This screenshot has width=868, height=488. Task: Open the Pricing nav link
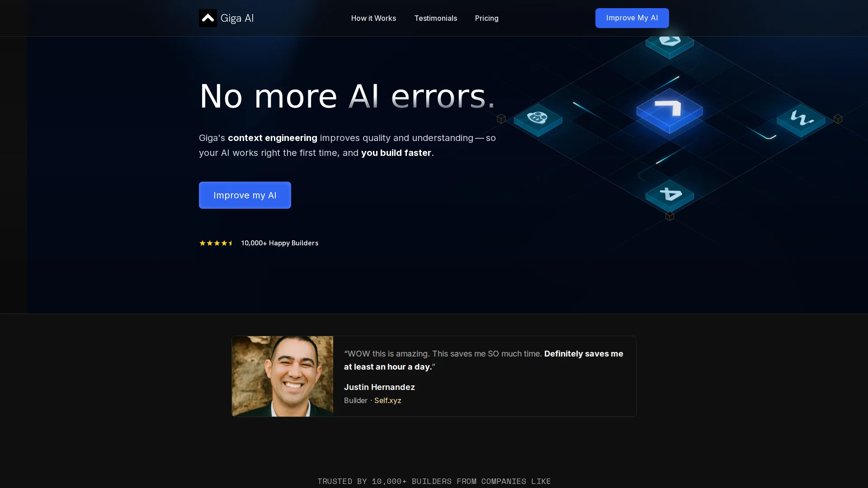click(486, 18)
